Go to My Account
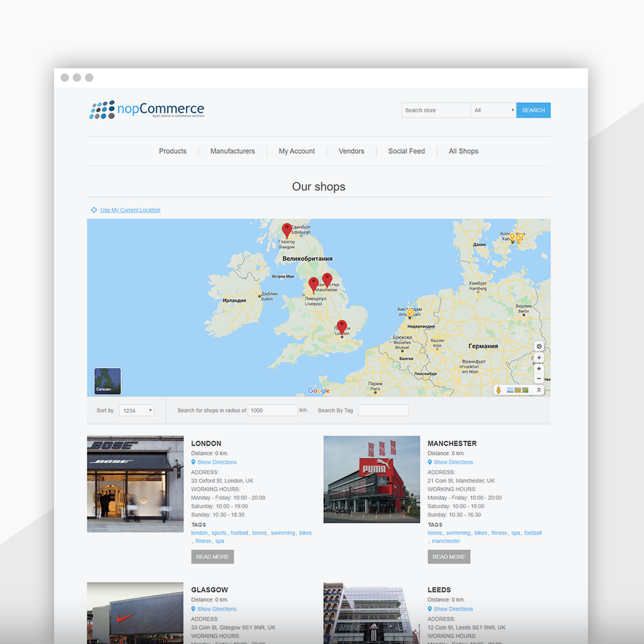 (x=297, y=151)
